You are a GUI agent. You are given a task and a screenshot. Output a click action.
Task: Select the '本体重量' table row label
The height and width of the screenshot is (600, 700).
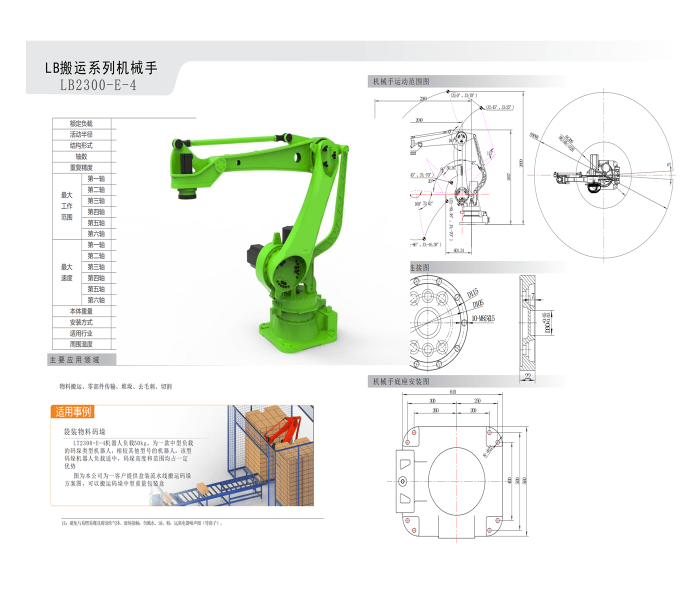(x=81, y=311)
